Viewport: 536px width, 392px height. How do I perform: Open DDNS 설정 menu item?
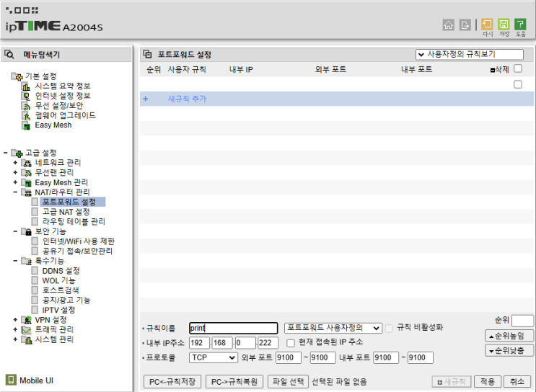pos(61,271)
